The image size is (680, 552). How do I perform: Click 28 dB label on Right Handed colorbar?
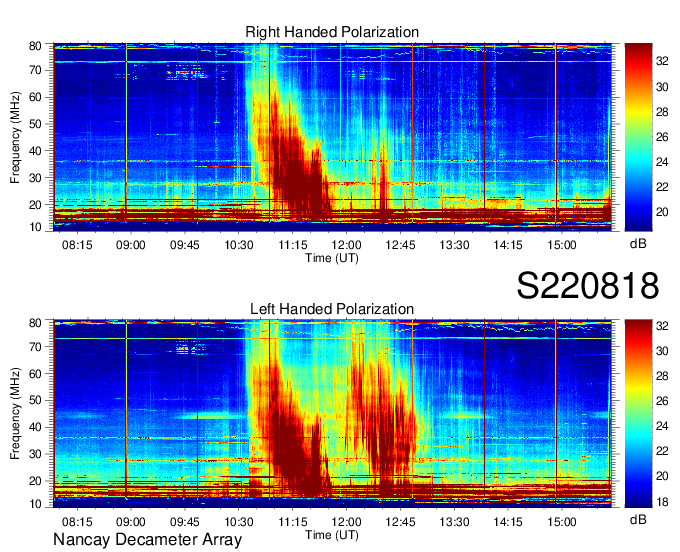pyautogui.click(x=662, y=112)
